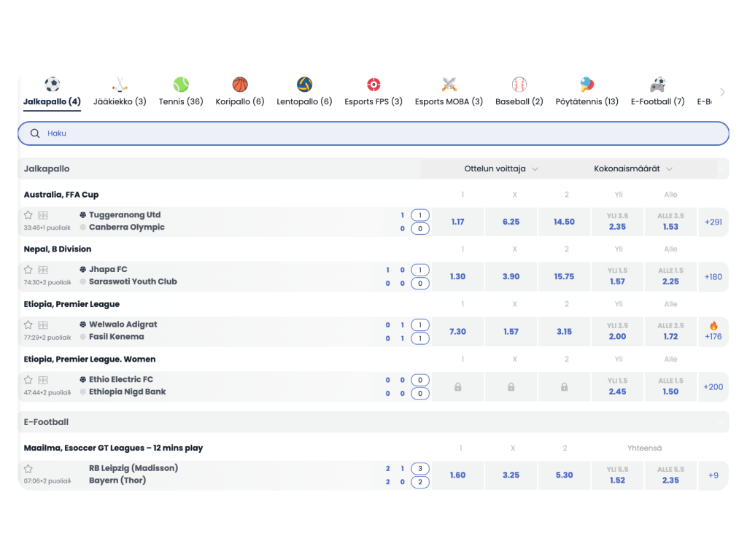The height and width of the screenshot is (560, 747).
Task: Bet on Jhapa FC at 1.30
Action: pos(458,276)
